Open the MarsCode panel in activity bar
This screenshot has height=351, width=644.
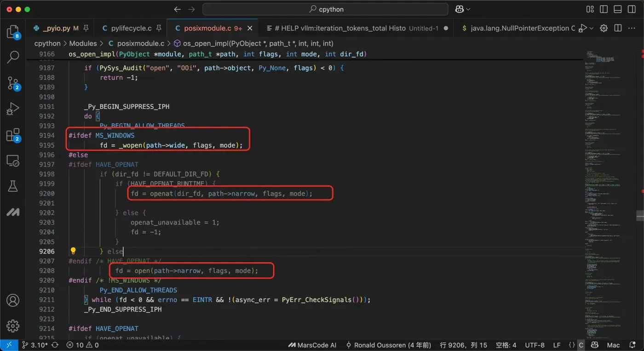[x=12, y=212]
